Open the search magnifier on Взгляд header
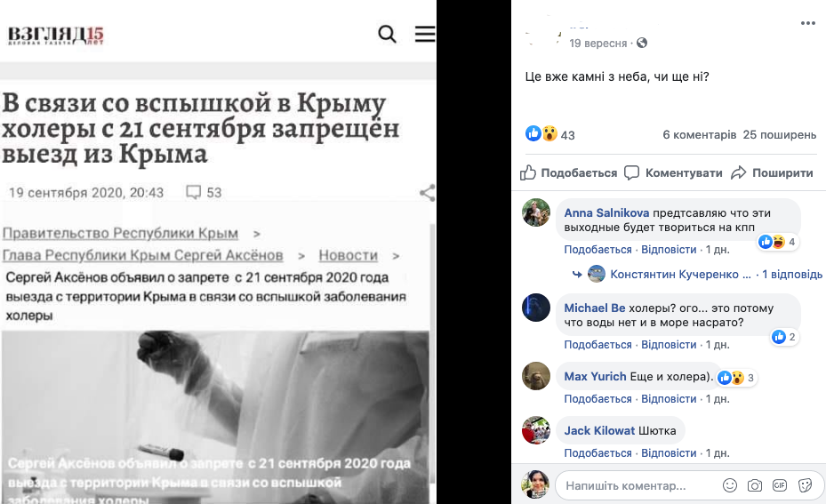826x504 pixels. 387,35
